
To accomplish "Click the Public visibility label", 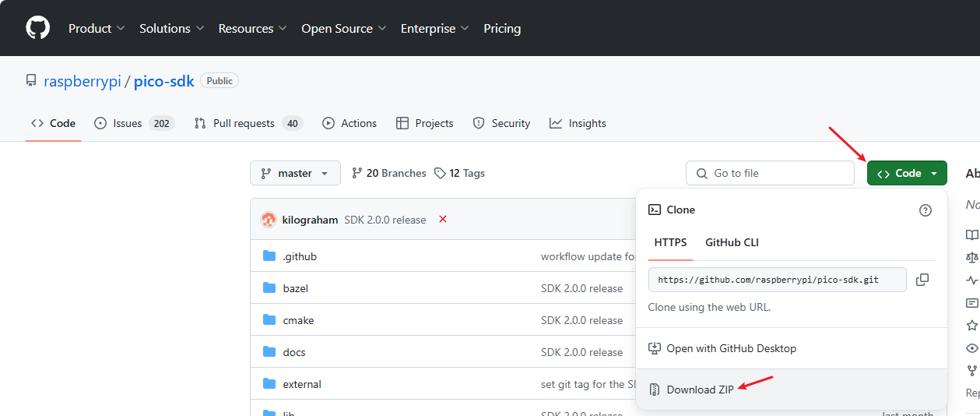I will click(220, 80).
